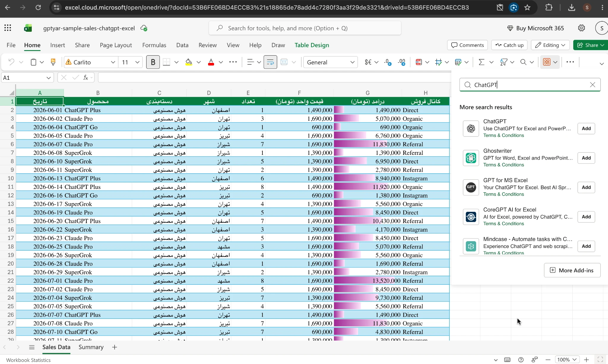Click the zoom out minus in the status bar
The height and width of the screenshot is (364, 608).
(x=548, y=360)
